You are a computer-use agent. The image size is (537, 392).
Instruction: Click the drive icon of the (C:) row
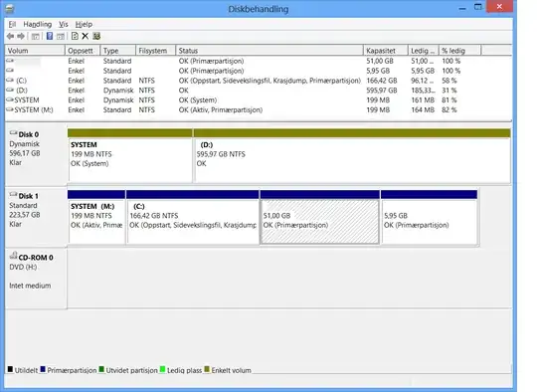pyautogui.click(x=10, y=81)
